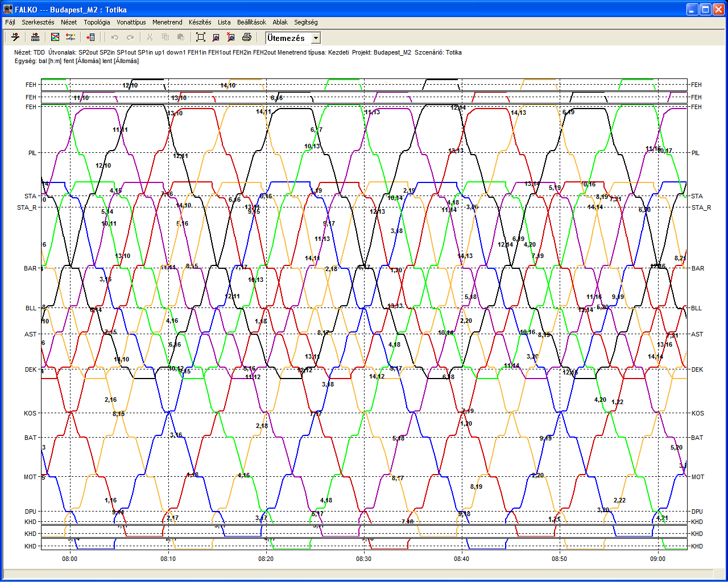The image size is (728, 582).
Task: Click train label 12,10 near top FEH line
Action: 130,85
